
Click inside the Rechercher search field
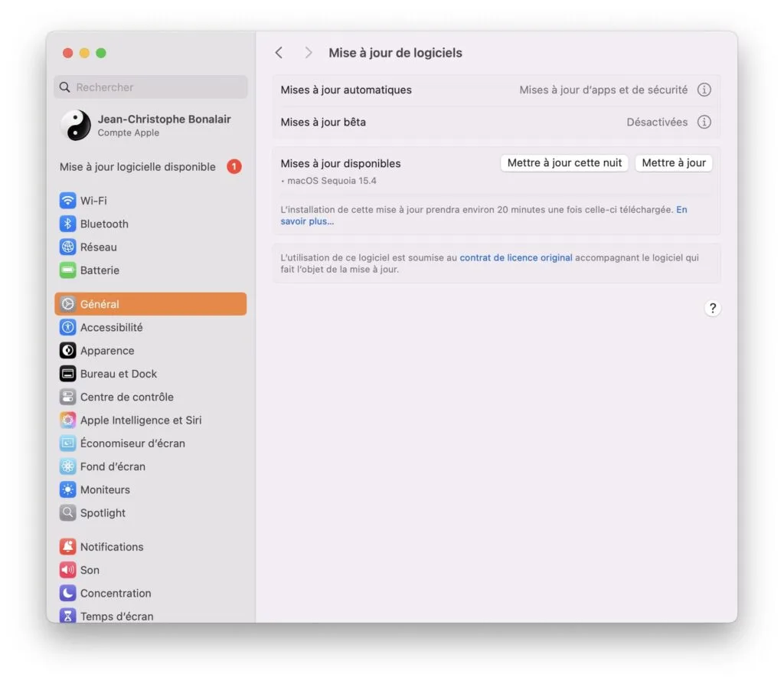point(150,87)
